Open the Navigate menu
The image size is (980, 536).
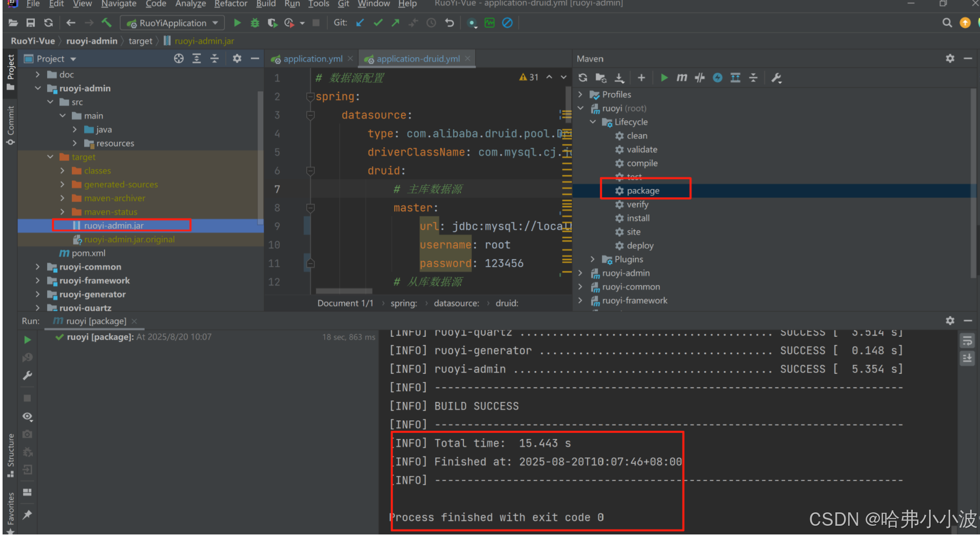(x=119, y=4)
